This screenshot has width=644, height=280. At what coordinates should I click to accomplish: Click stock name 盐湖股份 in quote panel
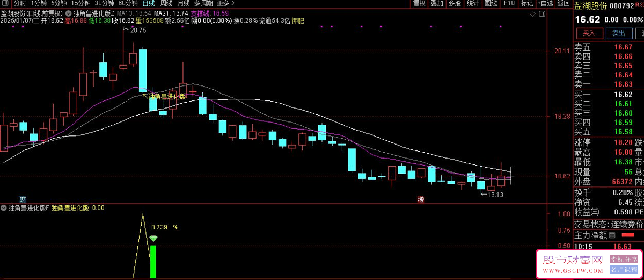(591, 5)
